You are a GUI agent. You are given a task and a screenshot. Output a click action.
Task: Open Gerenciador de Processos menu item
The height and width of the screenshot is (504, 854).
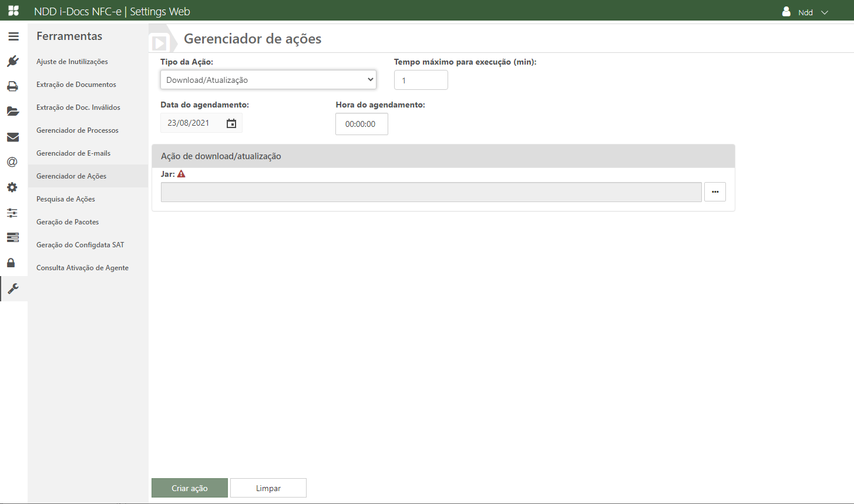pyautogui.click(x=78, y=130)
